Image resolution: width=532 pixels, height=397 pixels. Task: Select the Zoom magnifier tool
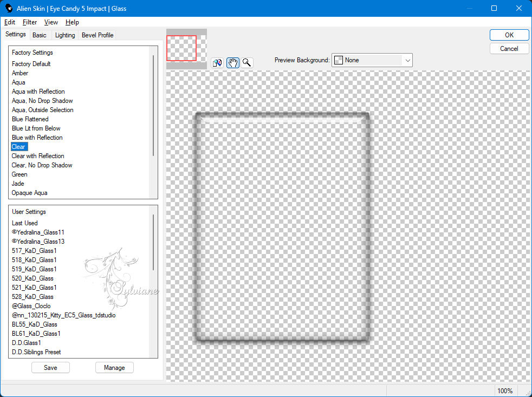[247, 63]
